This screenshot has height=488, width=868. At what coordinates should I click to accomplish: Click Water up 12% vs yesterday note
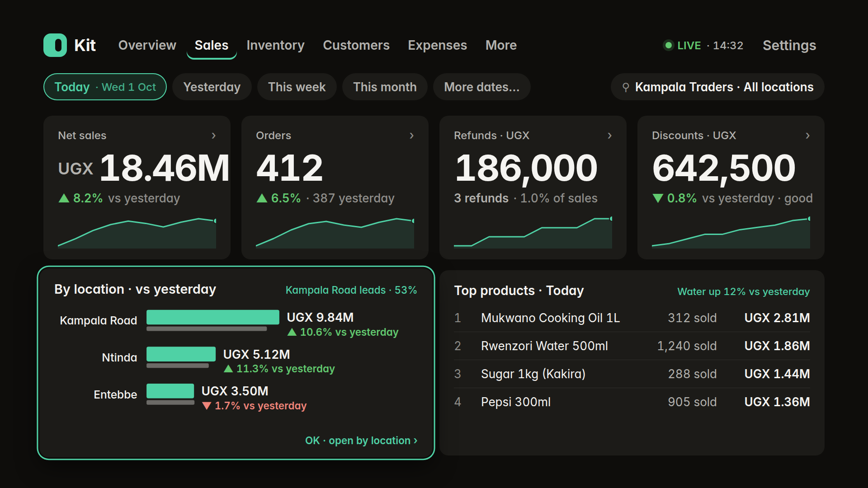pos(744,292)
